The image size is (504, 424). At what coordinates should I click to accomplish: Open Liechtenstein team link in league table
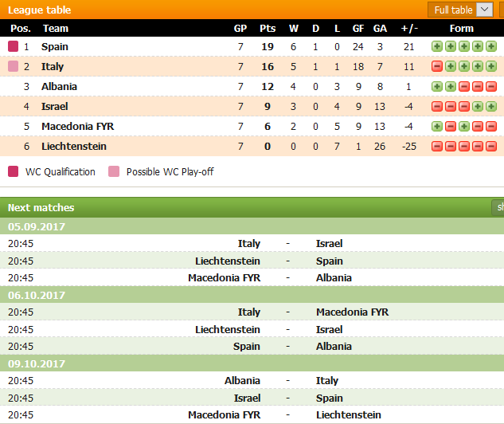(x=74, y=147)
